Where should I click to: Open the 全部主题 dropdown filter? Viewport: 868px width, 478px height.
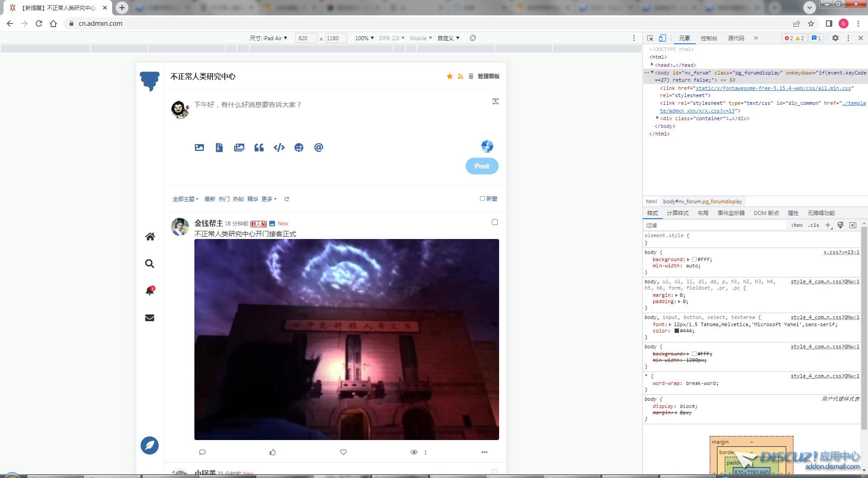click(x=185, y=199)
